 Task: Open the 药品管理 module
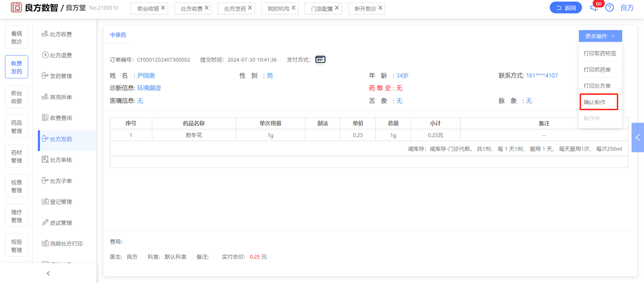click(x=17, y=127)
